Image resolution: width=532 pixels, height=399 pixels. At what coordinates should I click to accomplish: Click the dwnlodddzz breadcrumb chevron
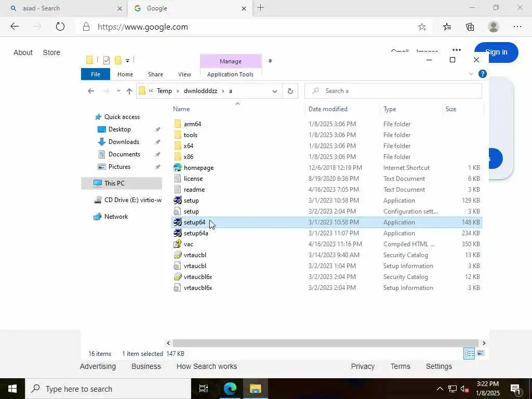pyautogui.click(x=223, y=91)
